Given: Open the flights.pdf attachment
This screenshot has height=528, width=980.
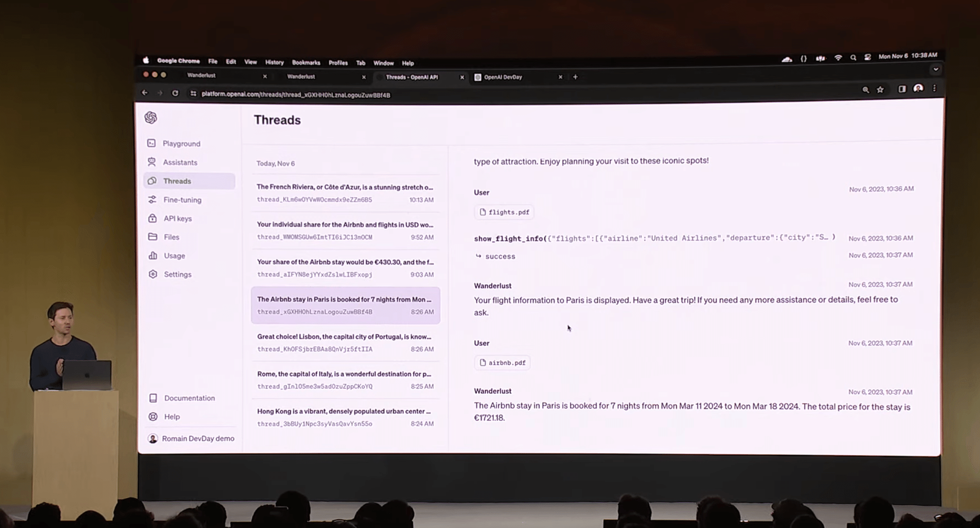Looking at the screenshot, I should (504, 212).
